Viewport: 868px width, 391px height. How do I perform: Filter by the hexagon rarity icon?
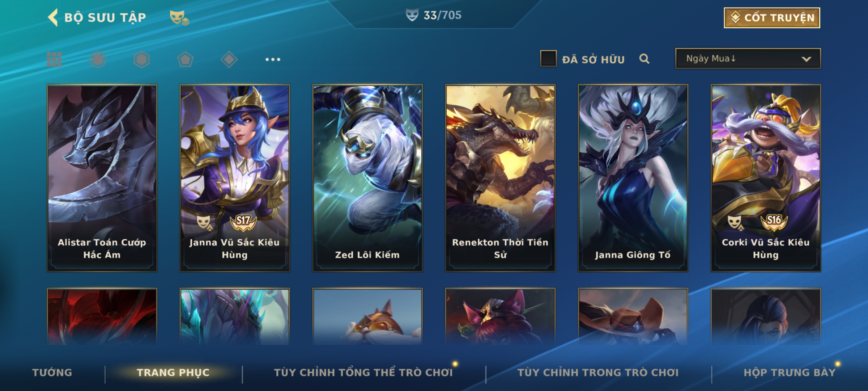click(x=141, y=59)
